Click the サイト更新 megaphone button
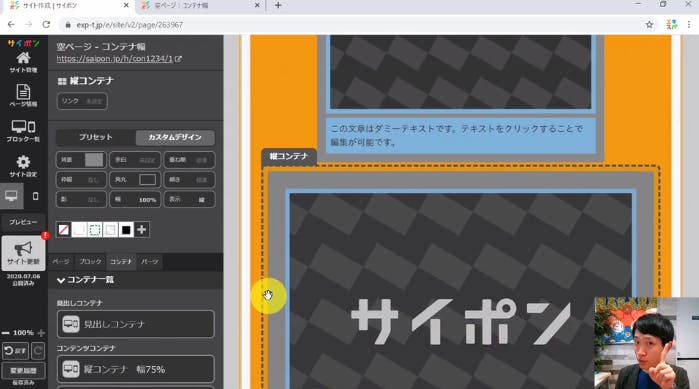 tap(23, 253)
